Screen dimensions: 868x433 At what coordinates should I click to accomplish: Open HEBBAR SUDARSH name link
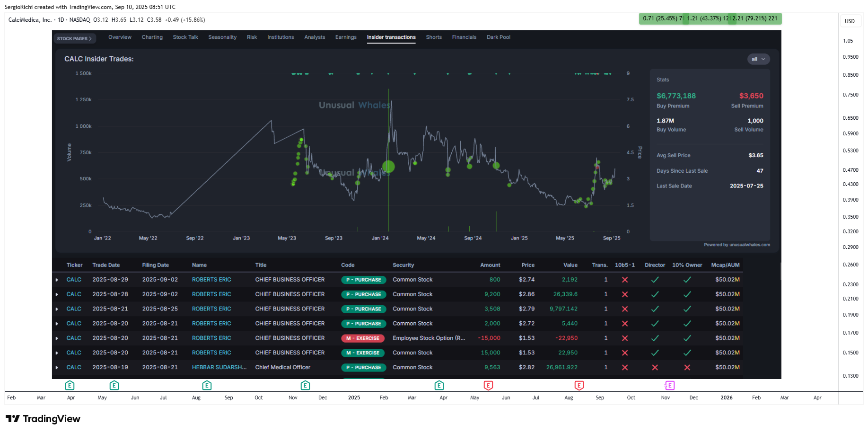(219, 367)
